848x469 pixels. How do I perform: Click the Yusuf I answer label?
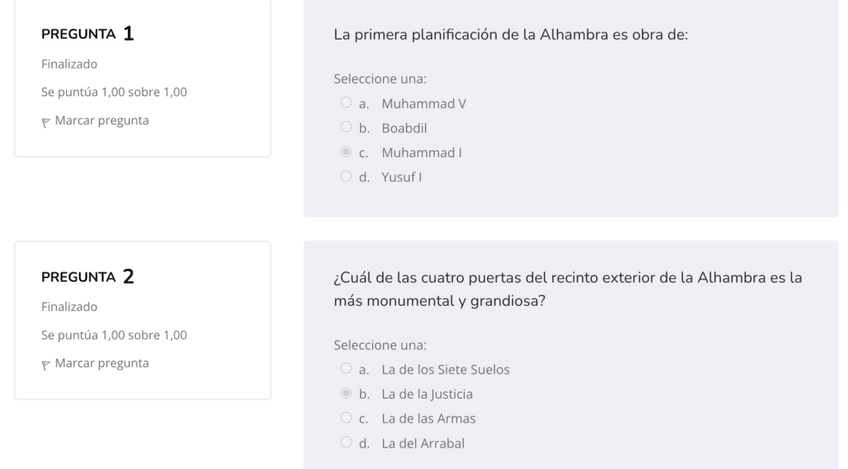click(402, 177)
